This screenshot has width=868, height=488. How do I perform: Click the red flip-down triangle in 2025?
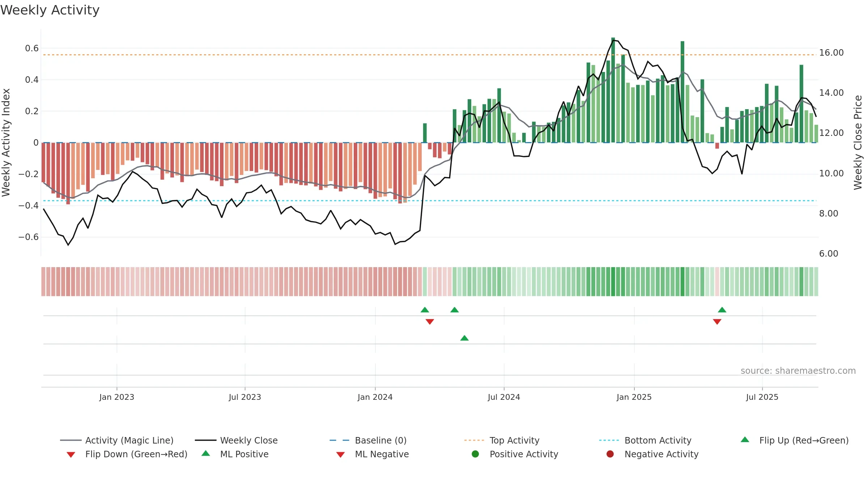click(717, 322)
